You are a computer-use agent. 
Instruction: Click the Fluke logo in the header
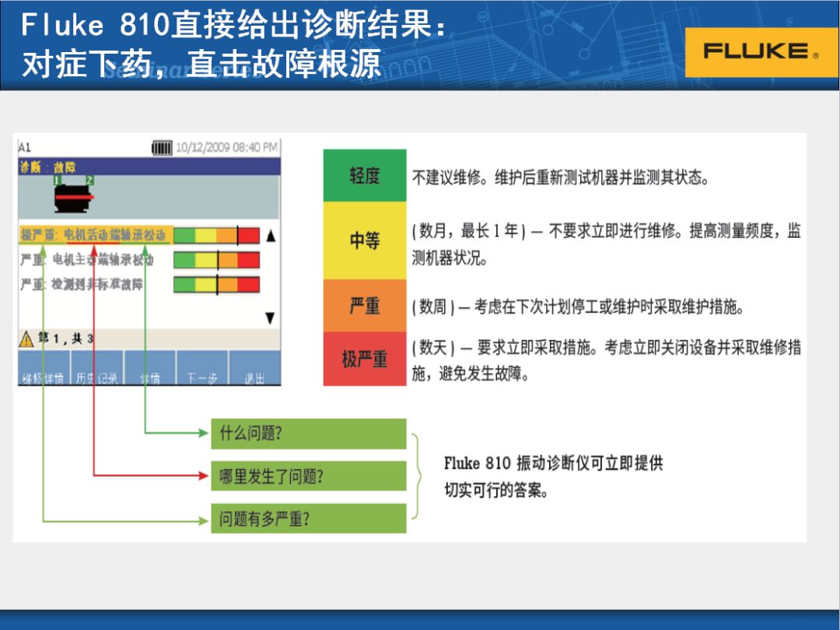(x=761, y=52)
